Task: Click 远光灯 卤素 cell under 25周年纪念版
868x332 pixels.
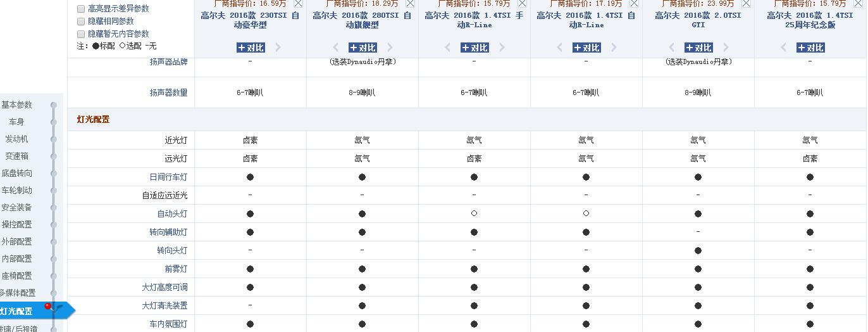Action: pyautogui.click(x=810, y=159)
